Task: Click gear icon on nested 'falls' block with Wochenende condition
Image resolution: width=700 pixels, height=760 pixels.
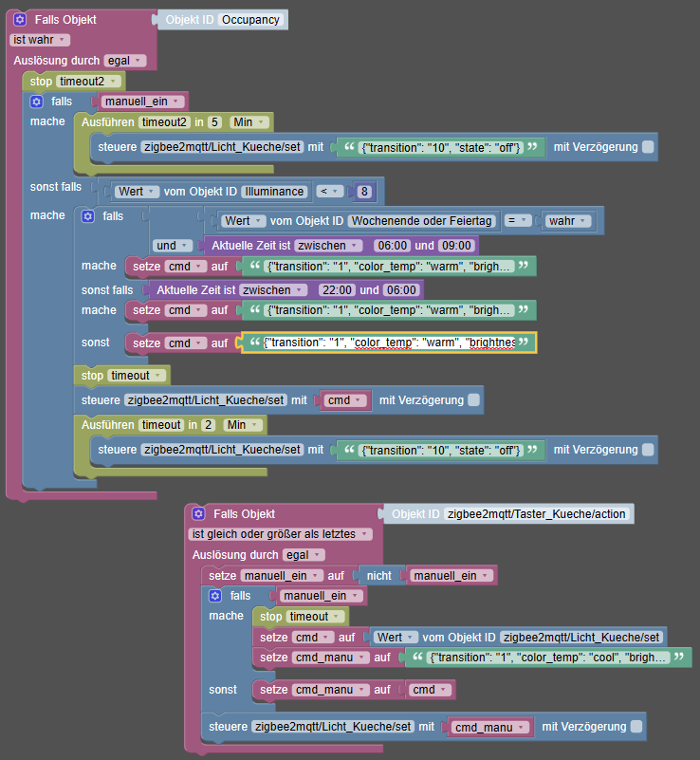Action: (87, 216)
